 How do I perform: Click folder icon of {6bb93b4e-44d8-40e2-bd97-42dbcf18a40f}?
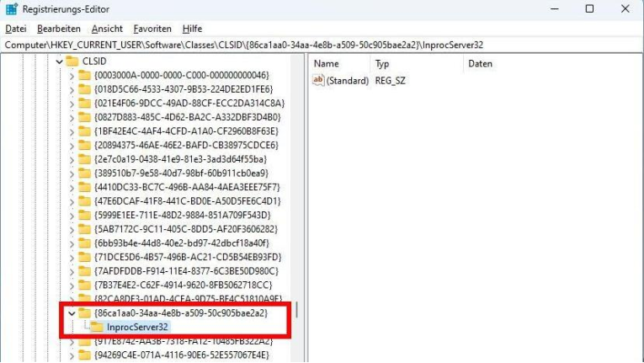point(84,243)
